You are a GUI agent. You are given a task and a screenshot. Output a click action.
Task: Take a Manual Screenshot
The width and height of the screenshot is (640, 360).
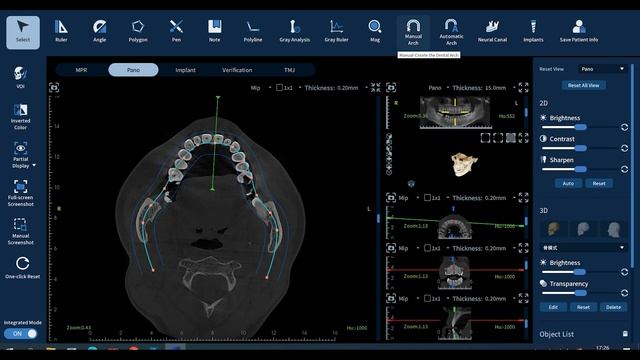coord(20,231)
